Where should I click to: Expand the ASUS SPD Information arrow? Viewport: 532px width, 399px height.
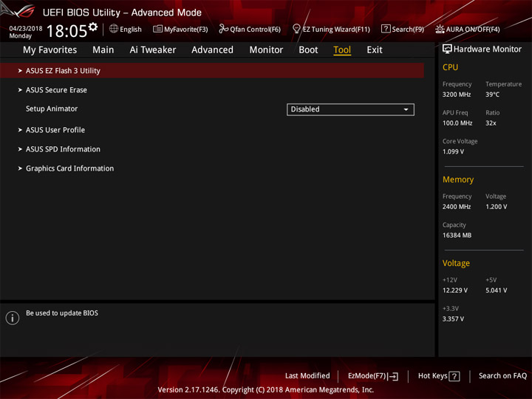[x=20, y=149]
